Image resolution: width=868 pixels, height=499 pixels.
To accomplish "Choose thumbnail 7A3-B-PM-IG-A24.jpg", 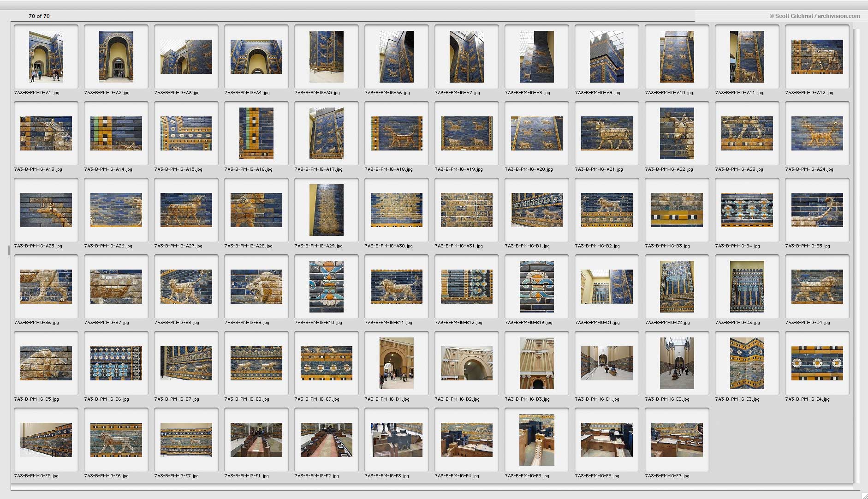I will [817, 133].
